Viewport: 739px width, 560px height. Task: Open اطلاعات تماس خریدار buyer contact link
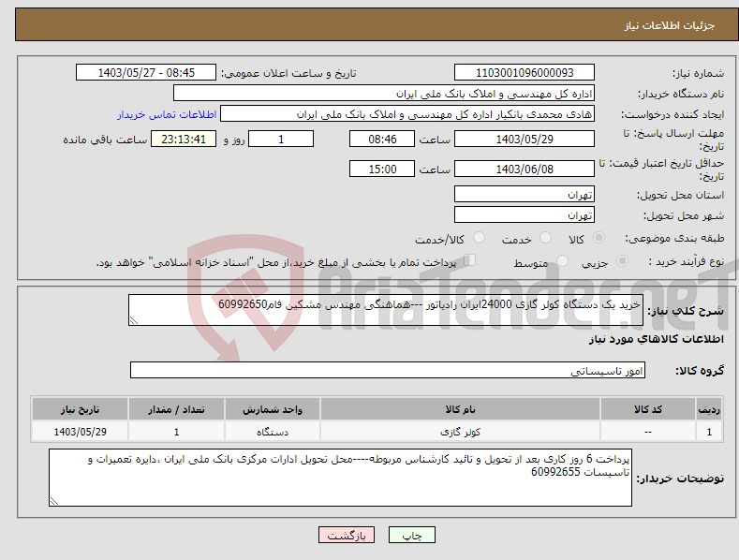pos(167,114)
